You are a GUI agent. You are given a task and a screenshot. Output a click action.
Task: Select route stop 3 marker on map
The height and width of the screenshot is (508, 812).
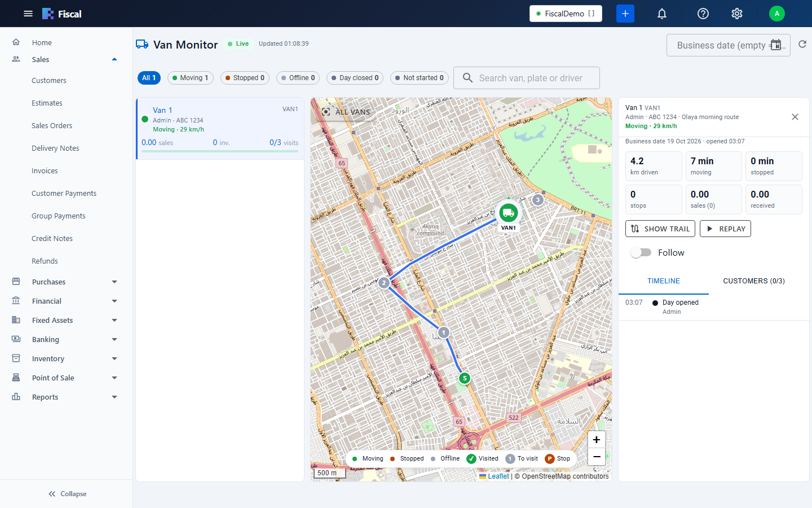point(538,200)
